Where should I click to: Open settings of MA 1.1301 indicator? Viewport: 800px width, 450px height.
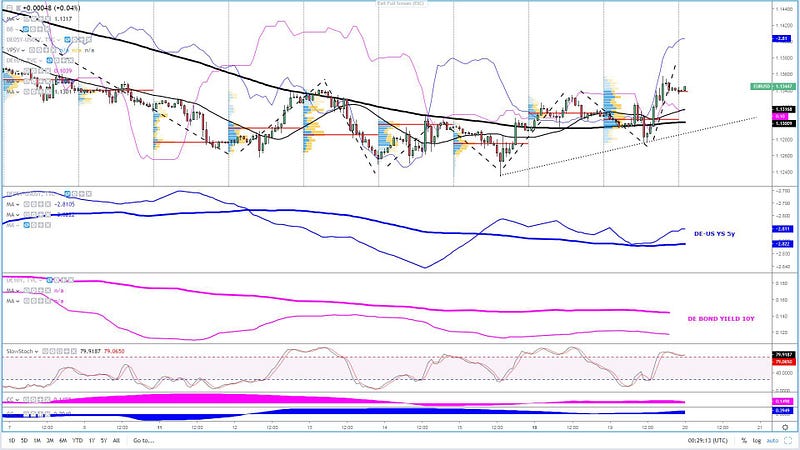(34, 92)
